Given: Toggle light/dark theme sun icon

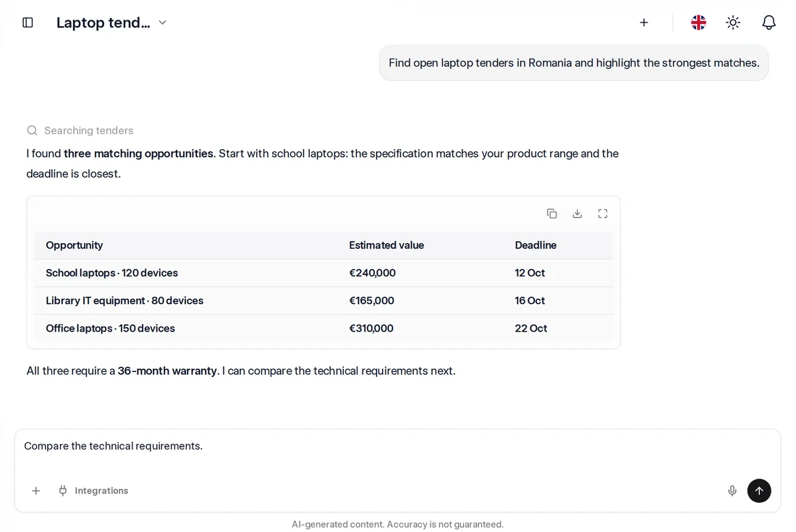Looking at the screenshot, I should click(x=733, y=22).
